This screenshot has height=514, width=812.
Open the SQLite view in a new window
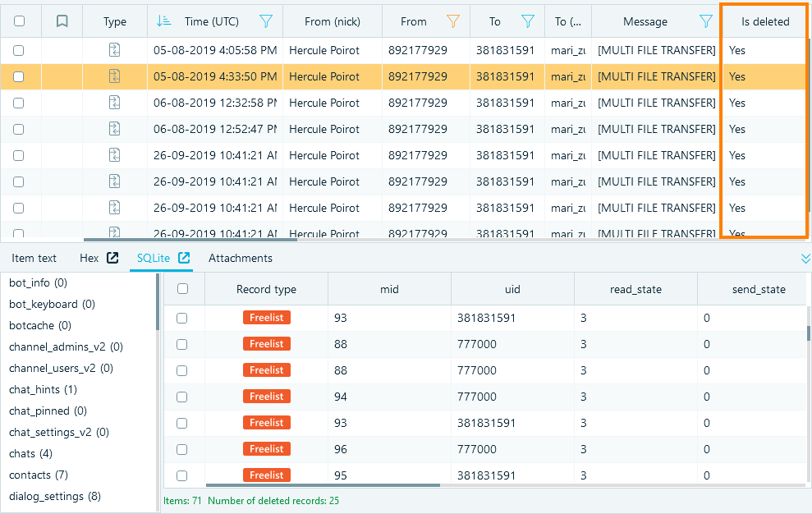pos(184,258)
